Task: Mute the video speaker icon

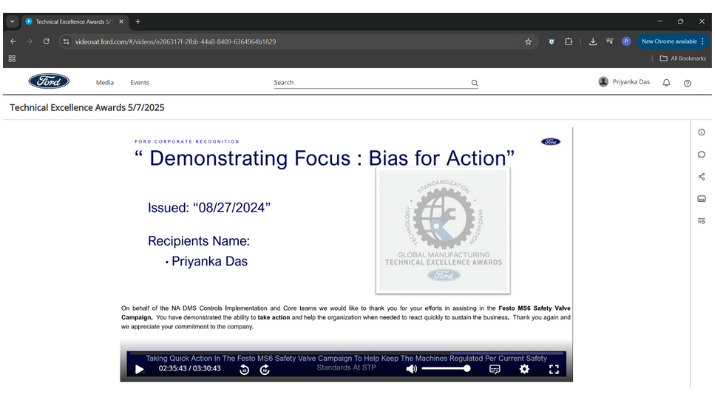Action: click(x=411, y=369)
